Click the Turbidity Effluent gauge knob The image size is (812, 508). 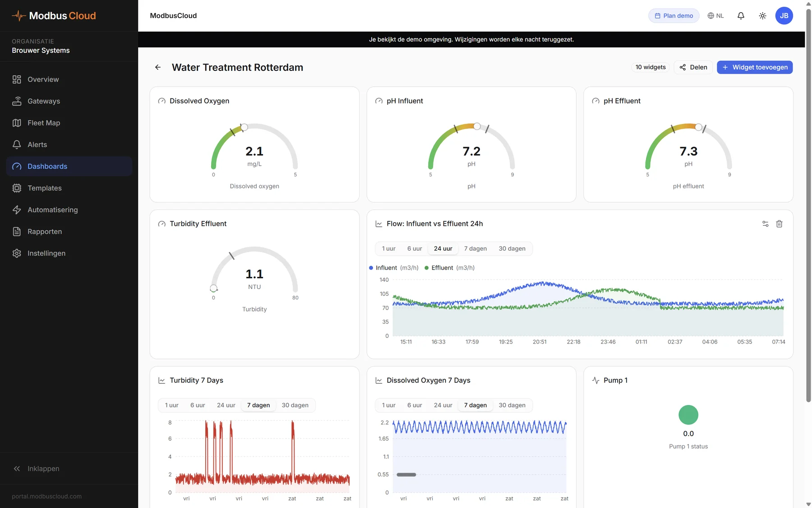pos(213,288)
